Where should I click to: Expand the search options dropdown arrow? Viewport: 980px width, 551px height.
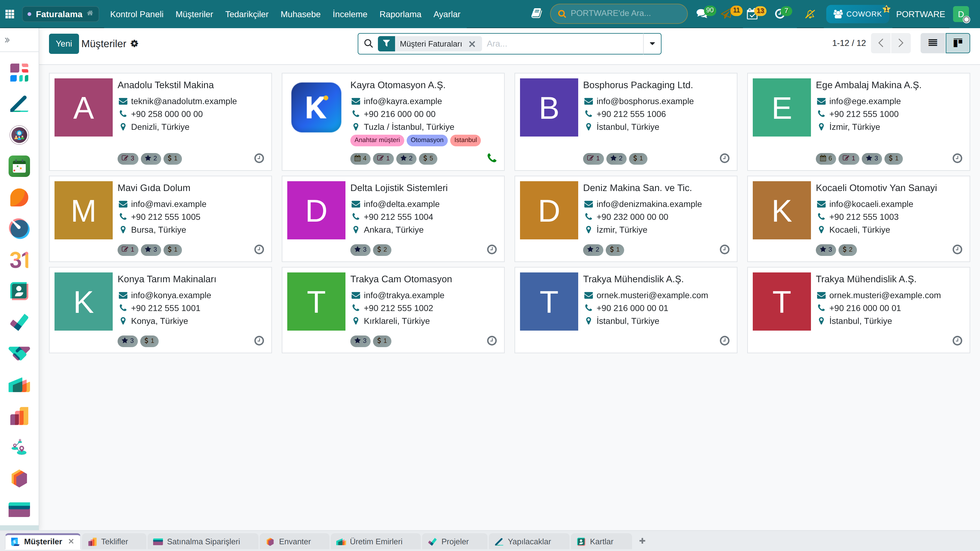[652, 44]
